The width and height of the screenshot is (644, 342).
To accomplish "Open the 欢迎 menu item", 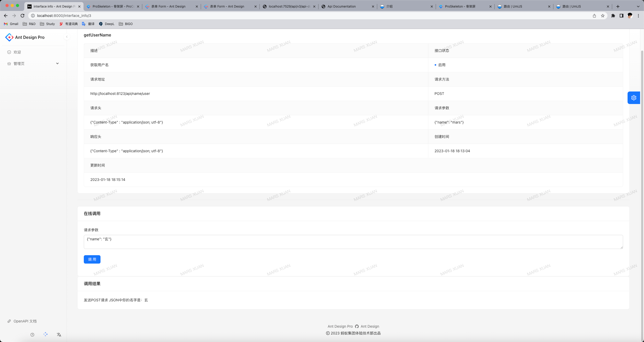I will coord(17,52).
